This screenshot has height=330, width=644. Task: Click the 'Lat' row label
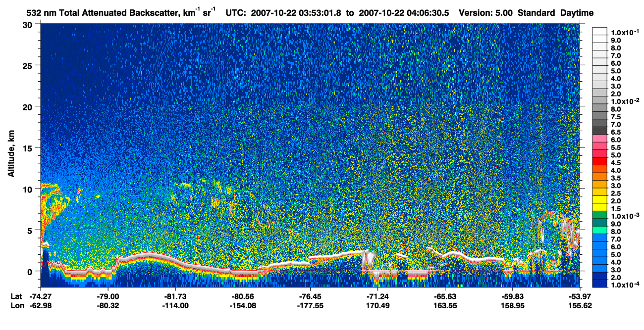(16, 297)
